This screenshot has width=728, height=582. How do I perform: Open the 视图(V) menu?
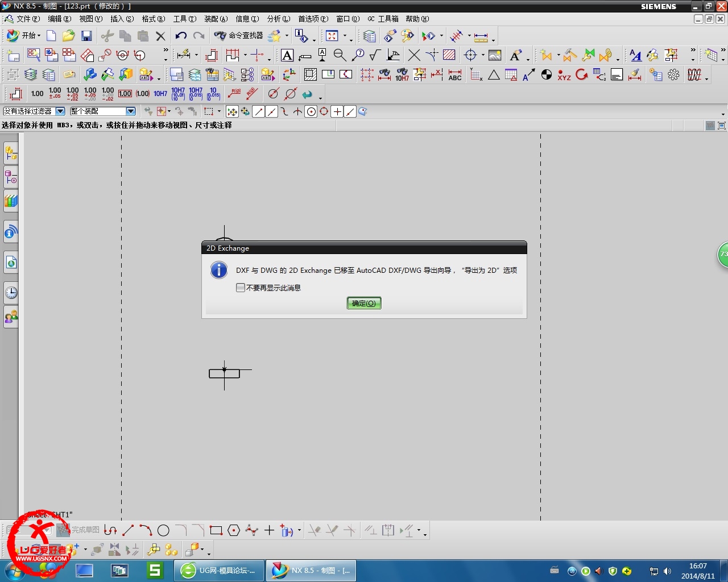pos(91,19)
